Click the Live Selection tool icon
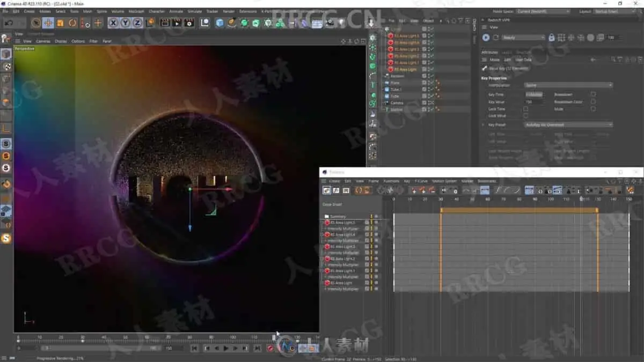 pyautogui.click(x=36, y=23)
